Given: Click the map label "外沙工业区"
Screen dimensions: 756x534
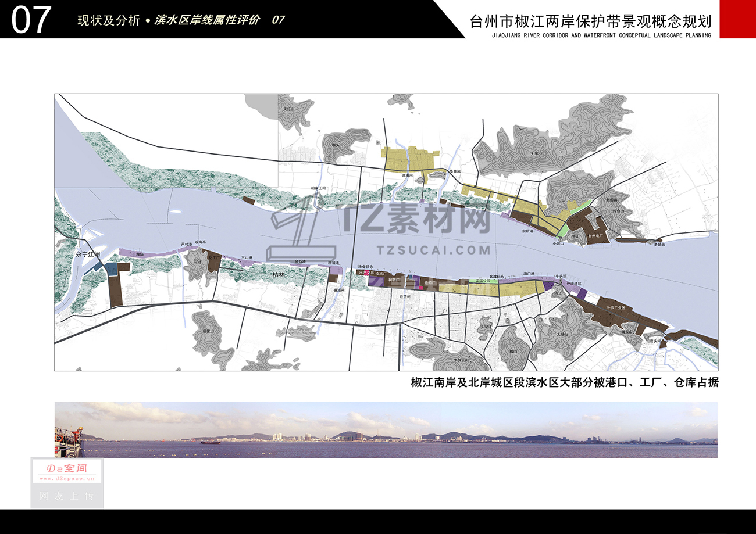Looking at the screenshot, I should coord(615,307).
